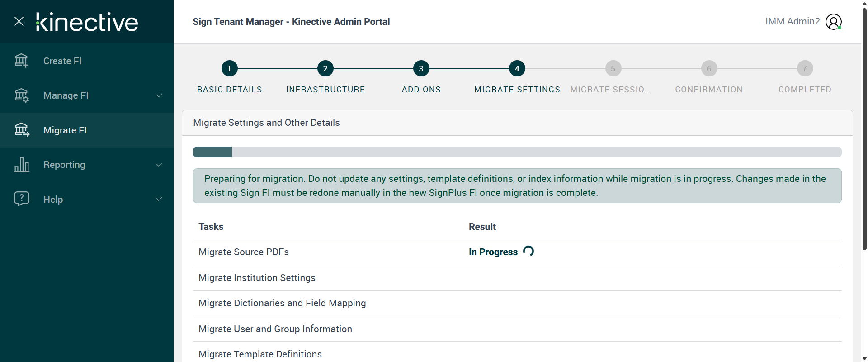Expand the Help submenu chevron
This screenshot has height=362, width=868.
pyautogui.click(x=159, y=199)
